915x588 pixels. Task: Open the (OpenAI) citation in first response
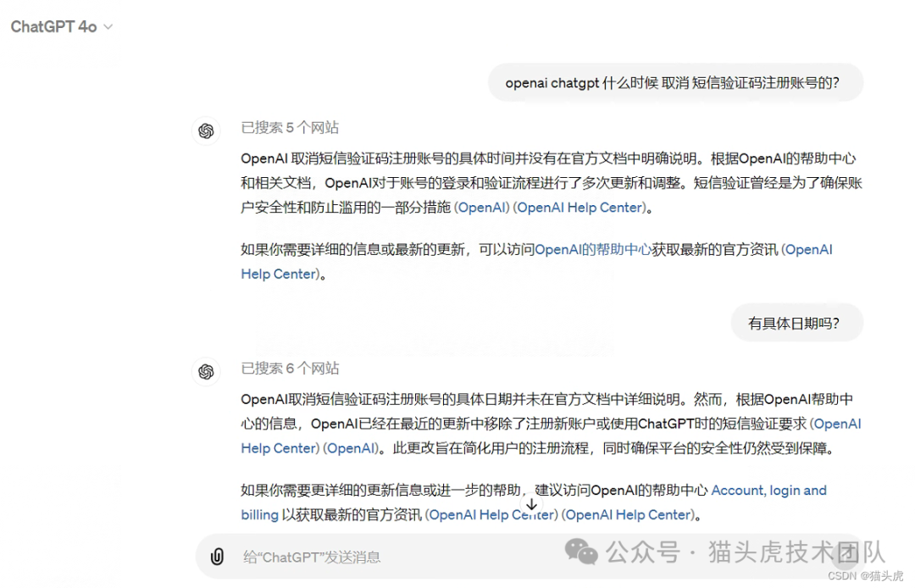(482, 208)
